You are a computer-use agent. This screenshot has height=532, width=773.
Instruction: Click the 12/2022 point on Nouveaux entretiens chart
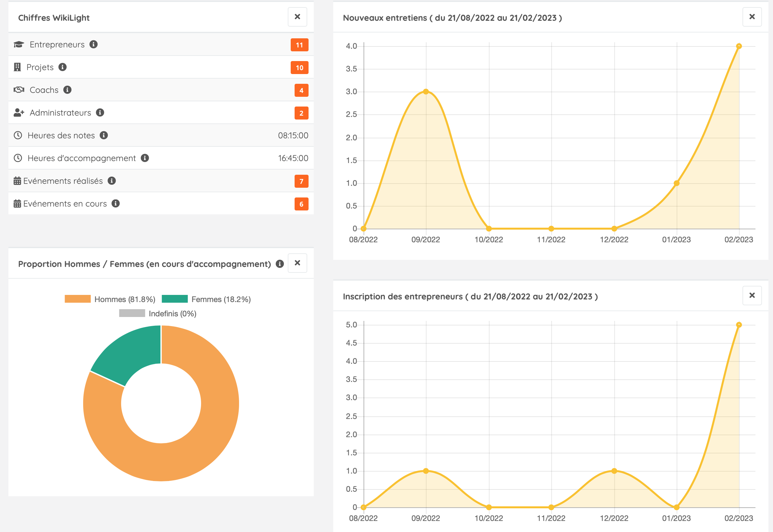[614, 229]
